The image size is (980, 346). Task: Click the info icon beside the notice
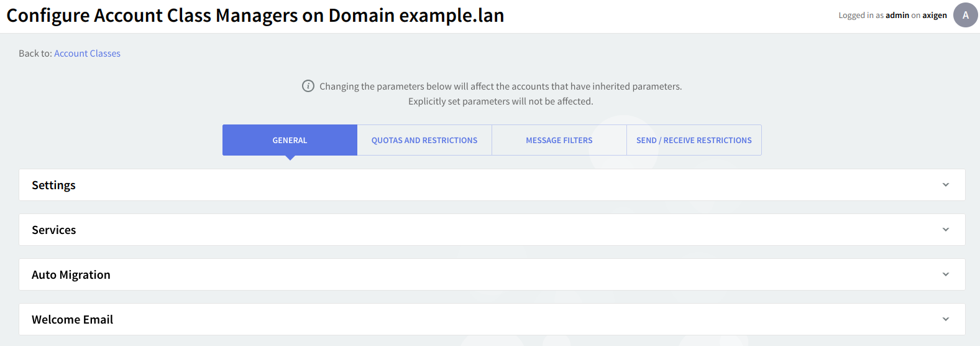[x=308, y=86]
